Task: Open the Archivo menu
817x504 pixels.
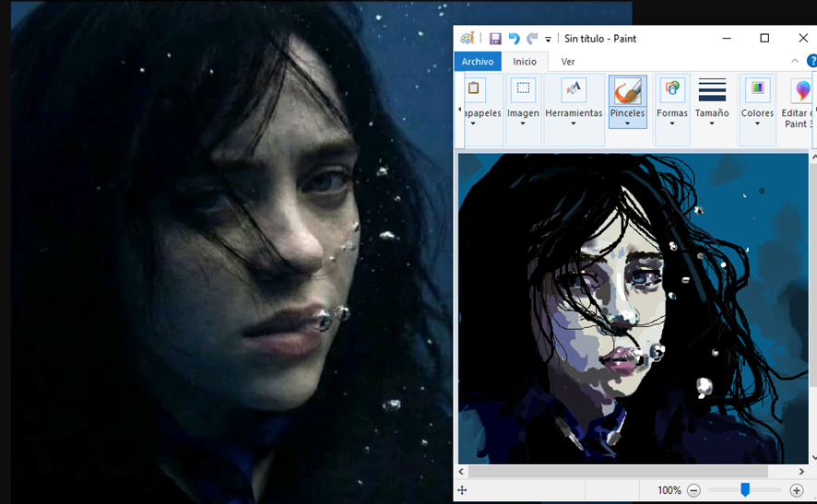Action: click(x=478, y=62)
